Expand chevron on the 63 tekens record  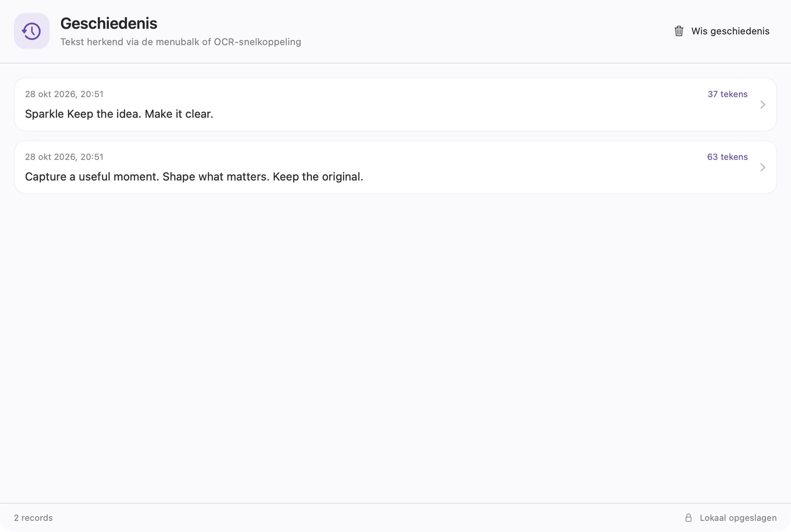[x=762, y=167]
